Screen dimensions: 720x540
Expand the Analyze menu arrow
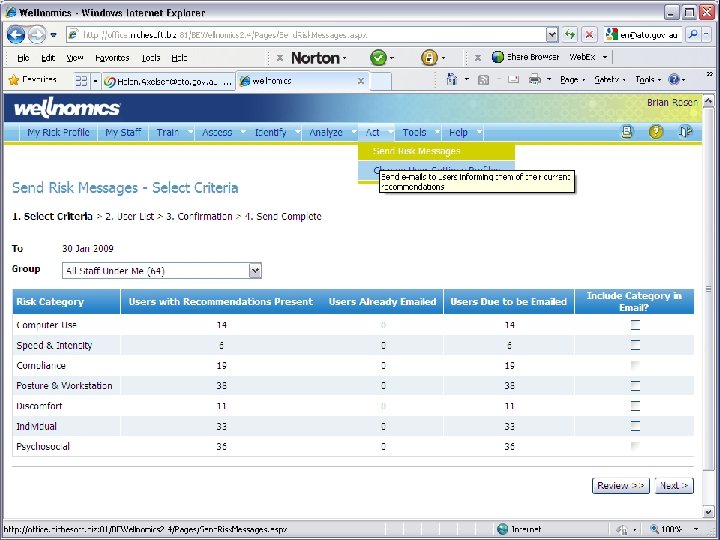tap(354, 132)
